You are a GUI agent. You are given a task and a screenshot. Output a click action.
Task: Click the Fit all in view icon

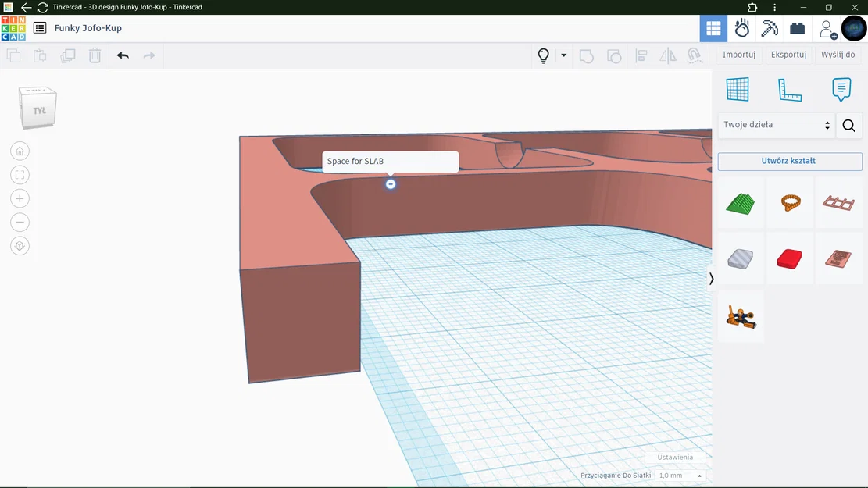click(x=20, y=175)
